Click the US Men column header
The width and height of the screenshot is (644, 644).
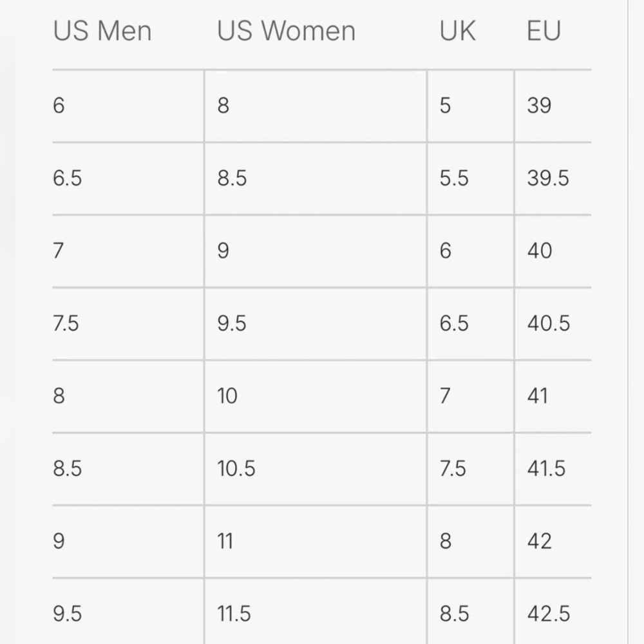pos(102,31)
